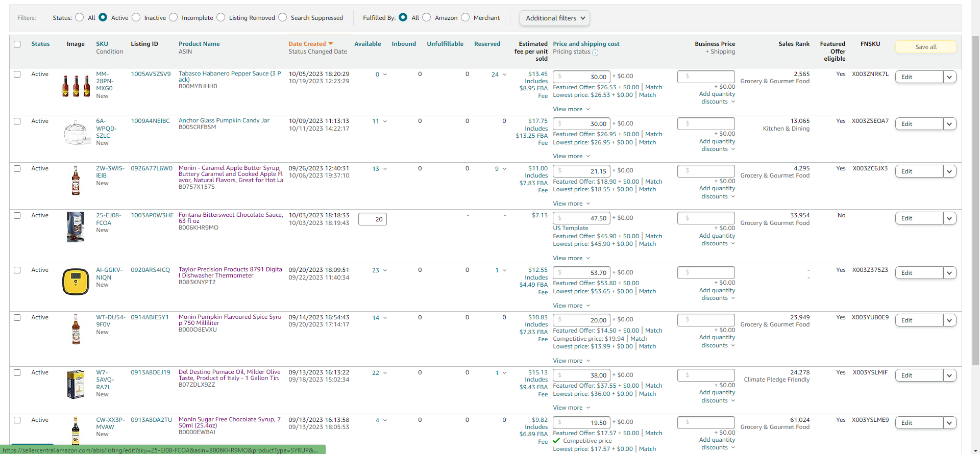Open Del Destino Pomace Oil product link
The height and width of the screenshot is (454, 980).
pyautogui.click(x=230, y=375)
